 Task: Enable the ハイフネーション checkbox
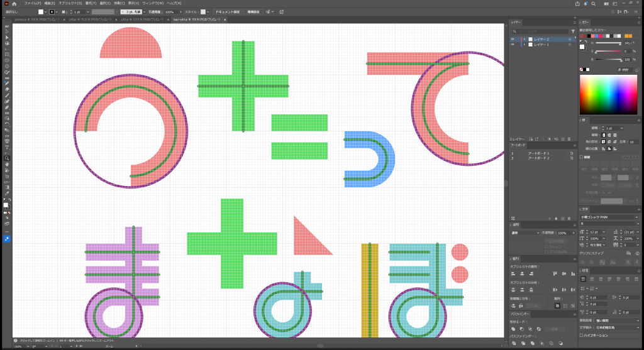582,336
